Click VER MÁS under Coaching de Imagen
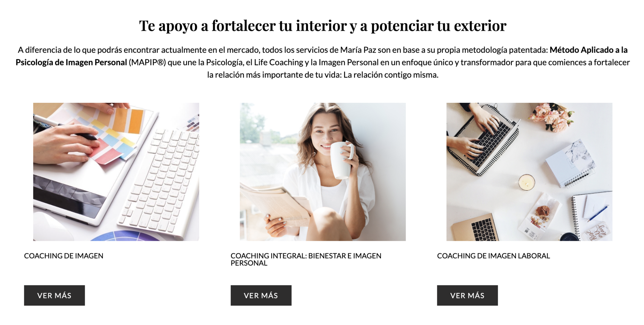644x325 pixels. point(54,295)
